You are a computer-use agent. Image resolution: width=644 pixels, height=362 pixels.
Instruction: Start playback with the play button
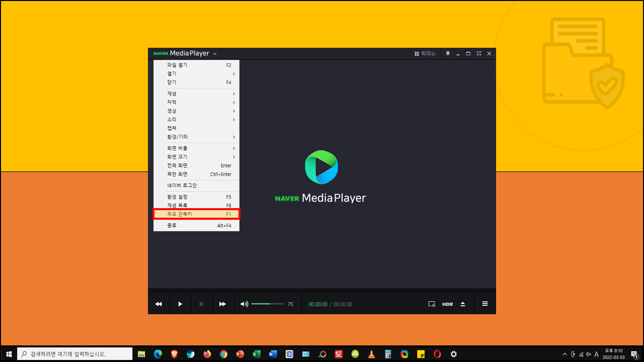coord(180,304)
